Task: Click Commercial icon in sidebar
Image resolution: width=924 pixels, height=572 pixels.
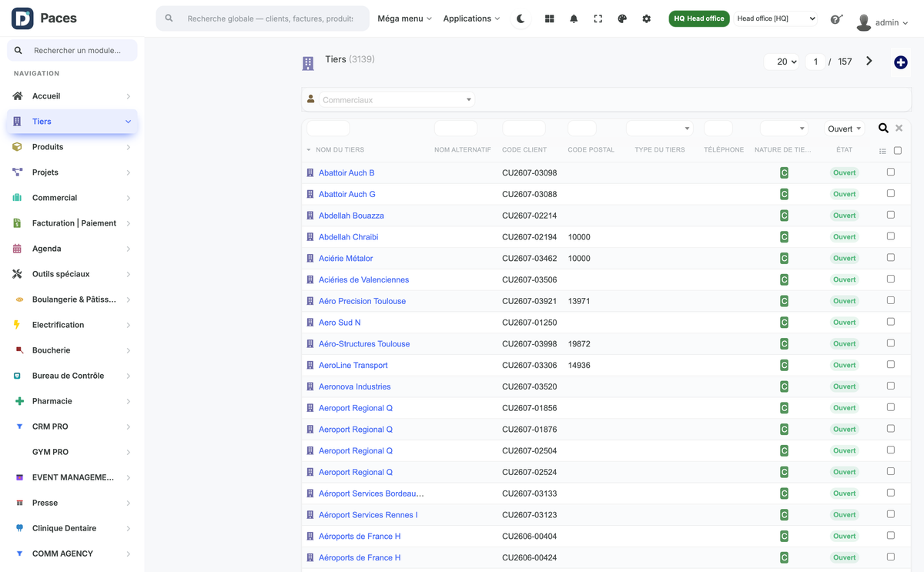Action: click(x=17, y=198)
